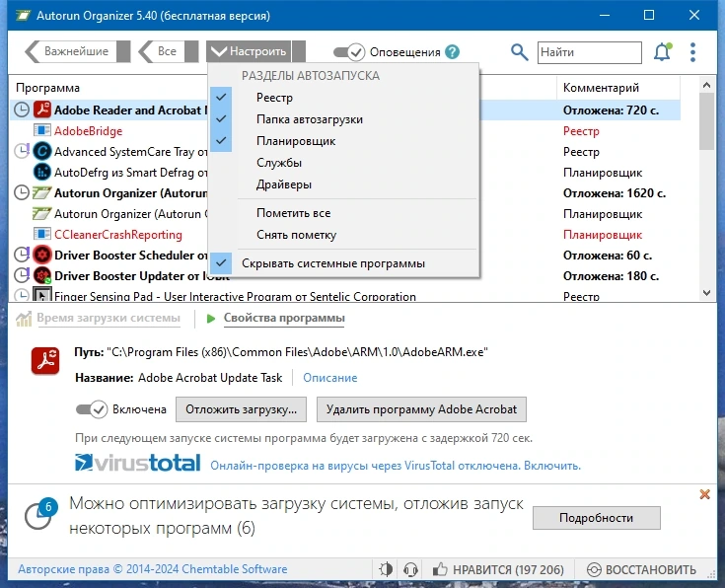Click the Advanced SystemCare Tray icon
This screenshot has height=588, width=725.
click(x=42, y=151)
